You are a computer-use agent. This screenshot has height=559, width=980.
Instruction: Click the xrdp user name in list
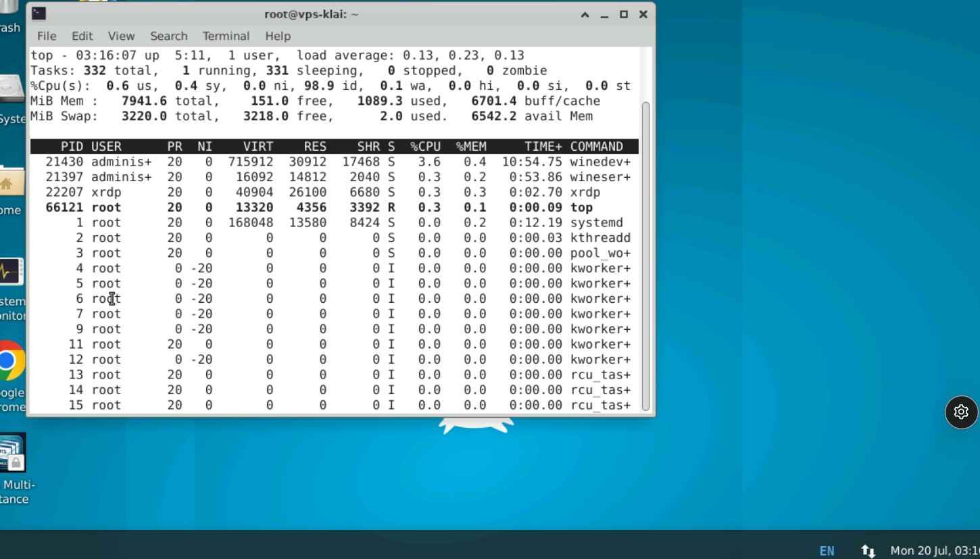106,193
